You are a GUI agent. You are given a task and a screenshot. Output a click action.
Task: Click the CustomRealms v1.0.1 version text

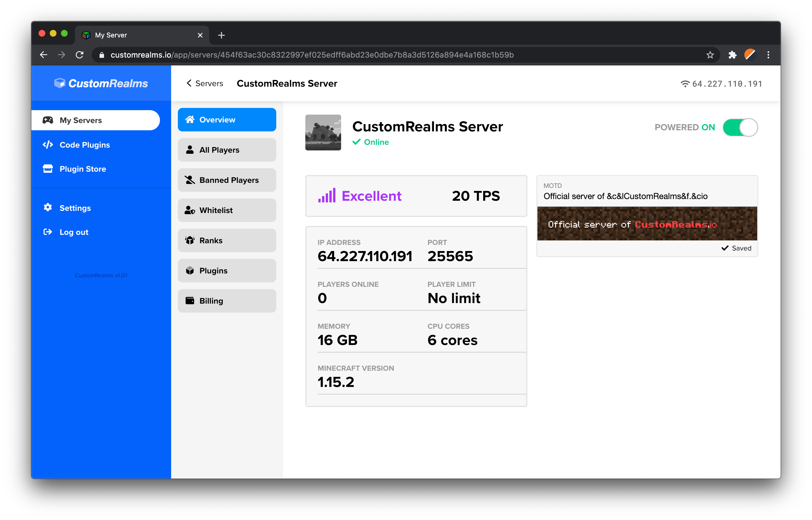pyautogui.click(x=101, y=275)
